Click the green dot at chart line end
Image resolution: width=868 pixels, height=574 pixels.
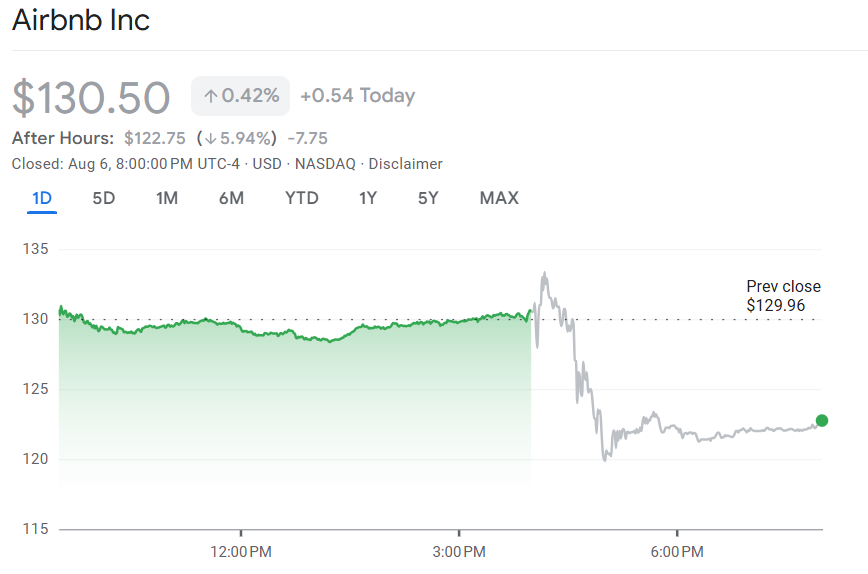[822, 420]
